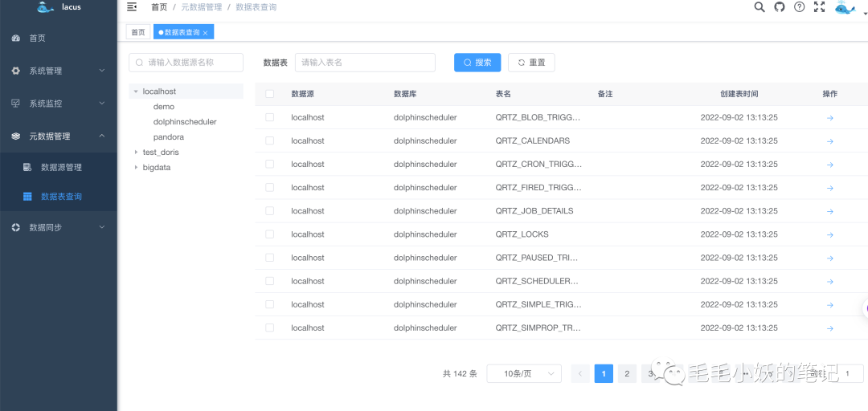
Task: Check the select-all checkbox in the table header
Action: pos(269,94)
